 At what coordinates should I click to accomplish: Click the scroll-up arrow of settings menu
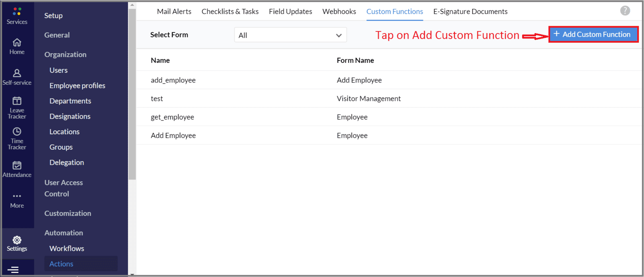pos(132,5)
